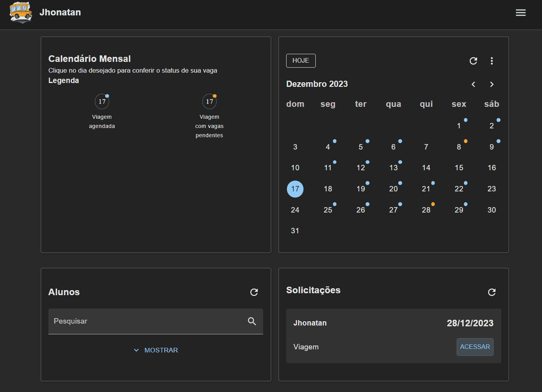
Task: Refresh the Alunos list
Action: point(254,292)
